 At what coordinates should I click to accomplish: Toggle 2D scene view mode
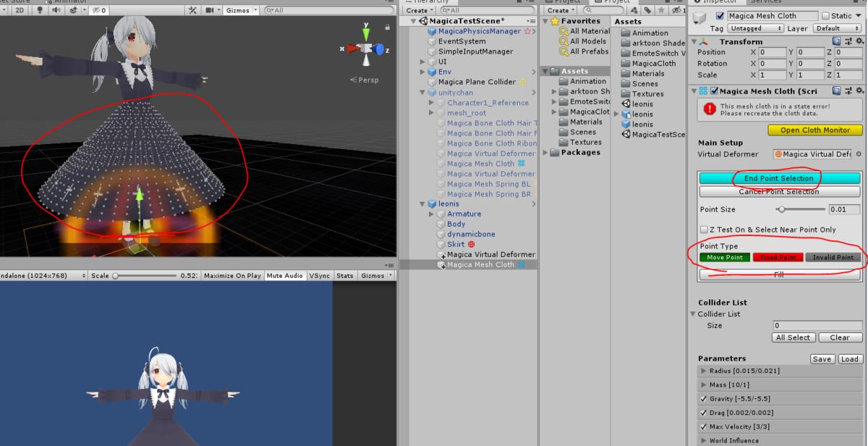20,10
